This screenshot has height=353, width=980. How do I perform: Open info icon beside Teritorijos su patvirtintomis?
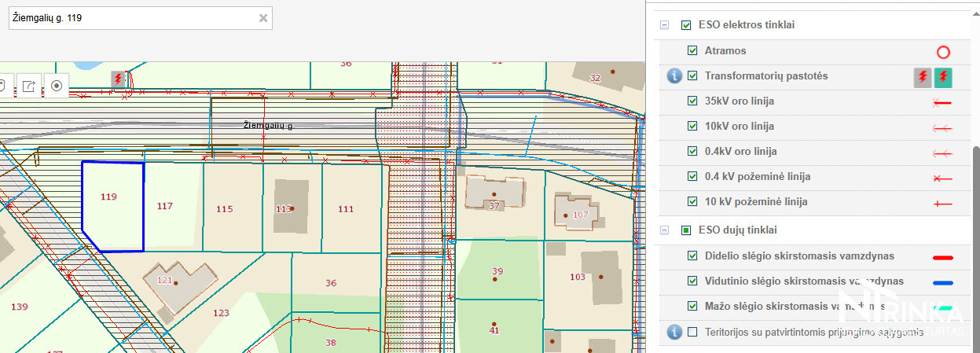[674, 332]
